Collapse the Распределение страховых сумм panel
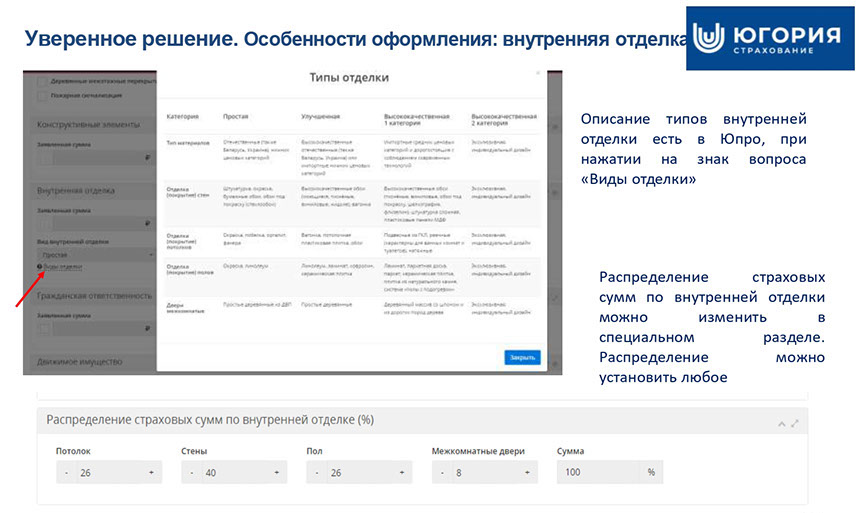 784,423
